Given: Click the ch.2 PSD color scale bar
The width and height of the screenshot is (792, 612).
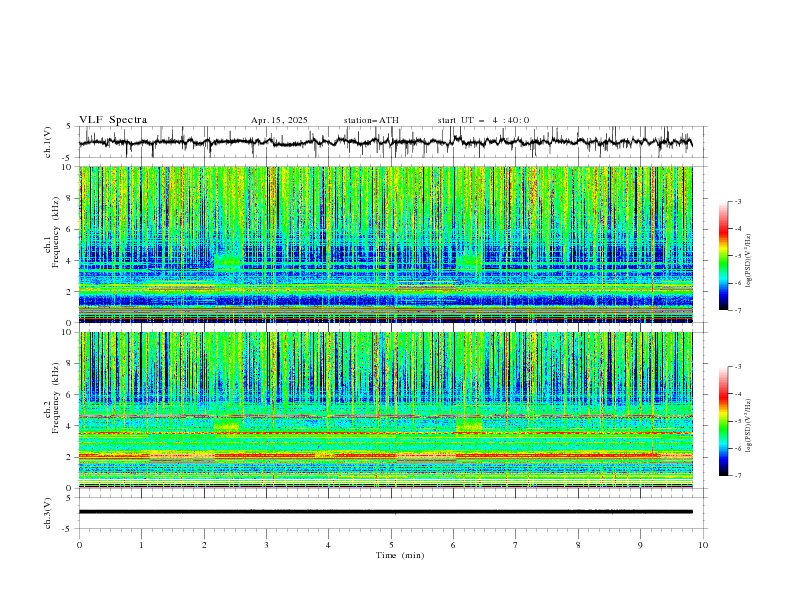Looking at the screenshot, I should (723, 421).
